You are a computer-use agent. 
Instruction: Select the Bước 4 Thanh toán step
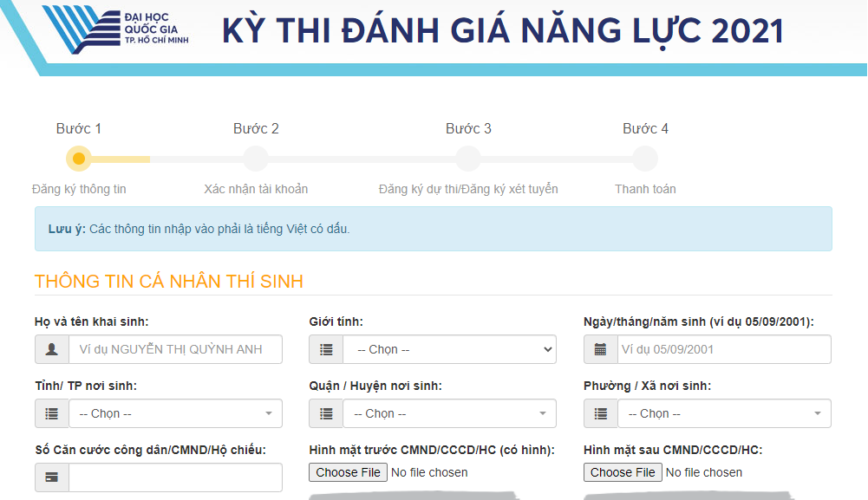click(645, 159)
